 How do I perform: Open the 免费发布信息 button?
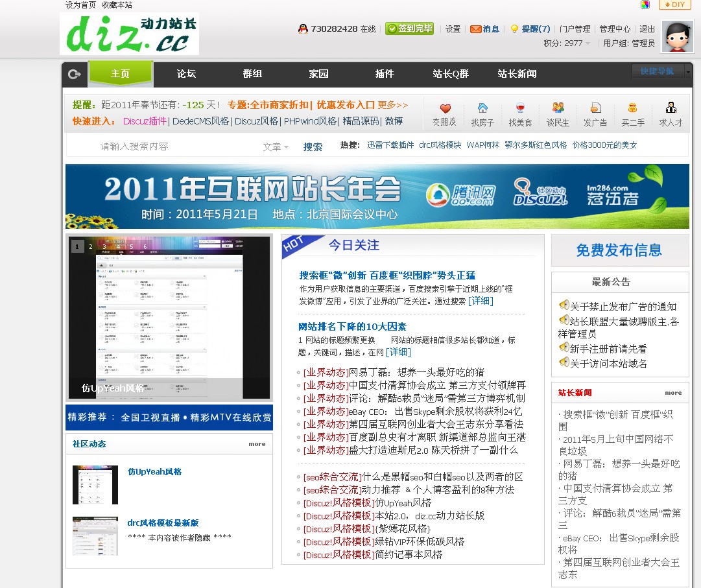tap(619, 250)
